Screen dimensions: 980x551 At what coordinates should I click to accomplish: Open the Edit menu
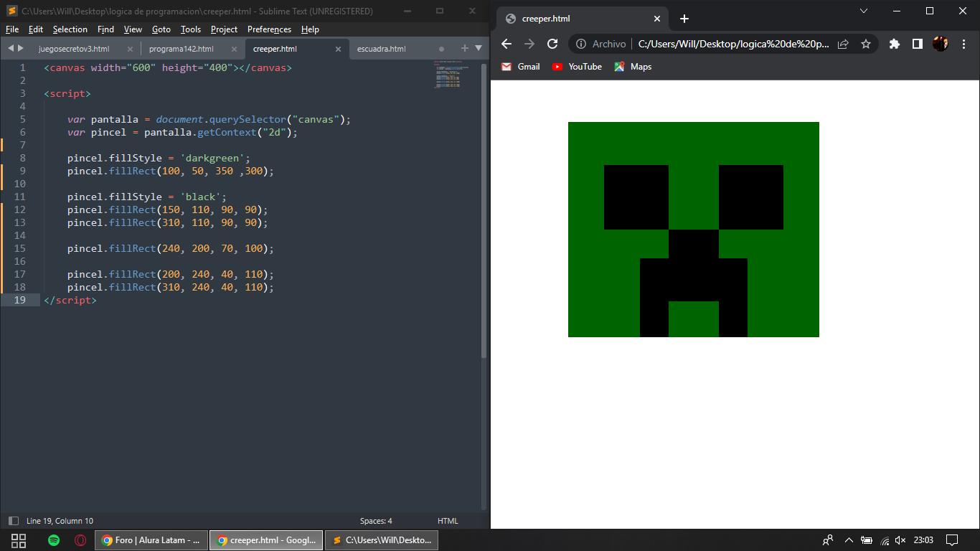point(36,29)
